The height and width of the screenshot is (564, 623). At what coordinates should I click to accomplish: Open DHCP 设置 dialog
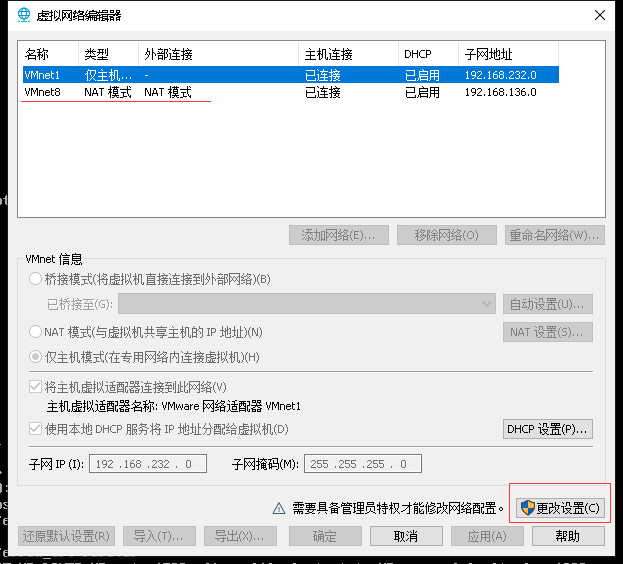click(x=548, y=429)
